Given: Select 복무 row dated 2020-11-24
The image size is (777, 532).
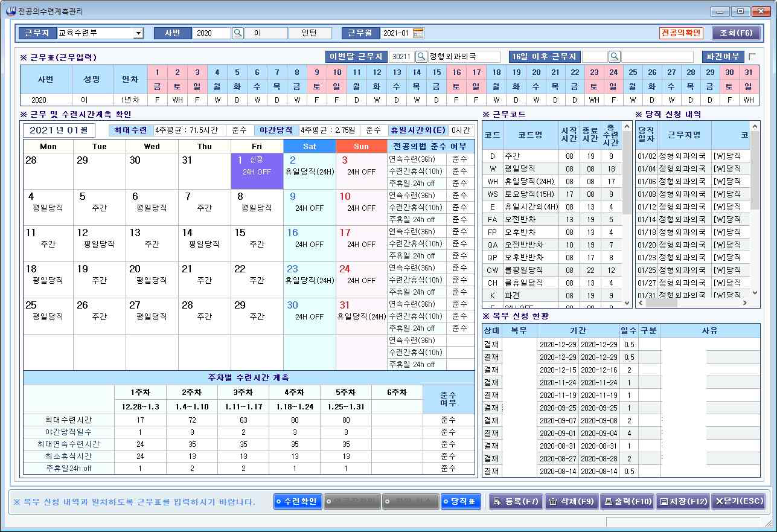Looking at the screenshot, I should [621, 382].
